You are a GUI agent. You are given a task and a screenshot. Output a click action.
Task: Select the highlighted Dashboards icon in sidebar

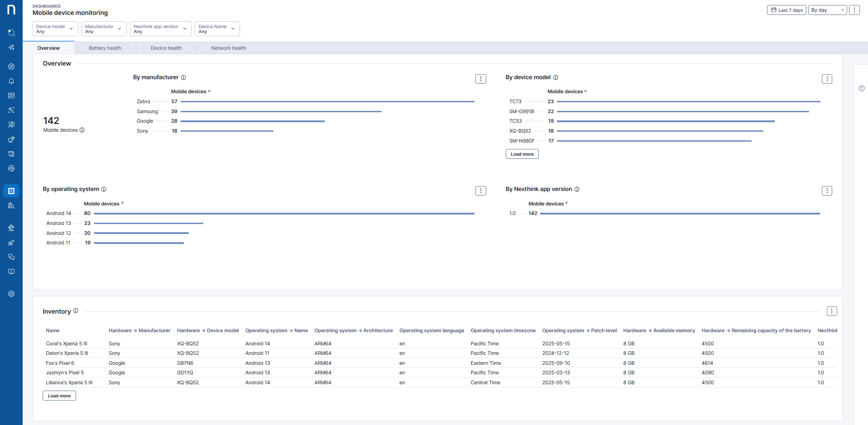11,191
